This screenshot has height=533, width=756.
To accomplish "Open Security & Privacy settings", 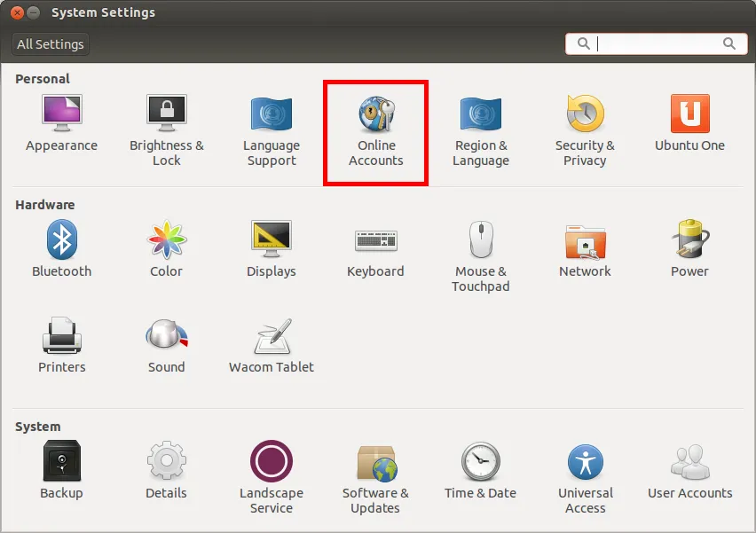I will coord(585,130).
